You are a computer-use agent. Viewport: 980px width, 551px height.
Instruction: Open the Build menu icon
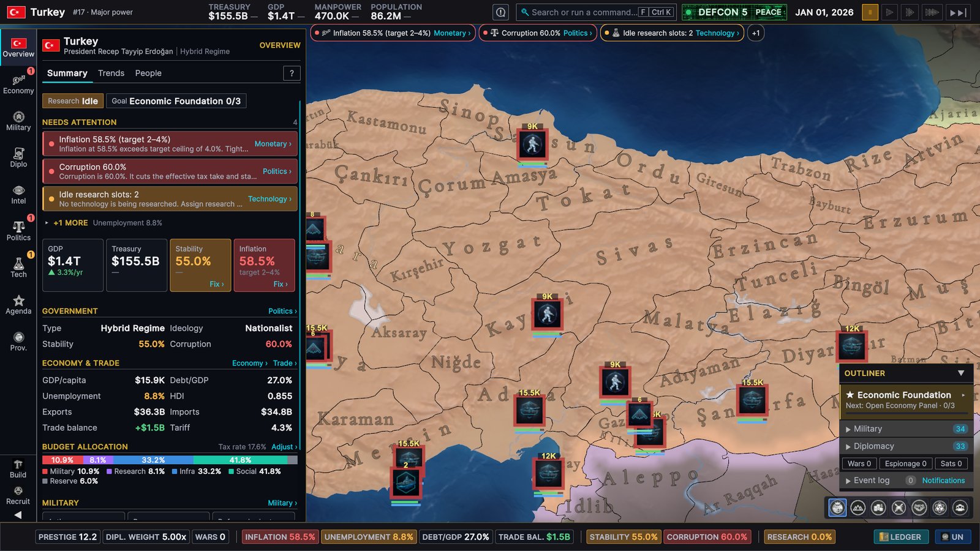click(x=18, y=469)
